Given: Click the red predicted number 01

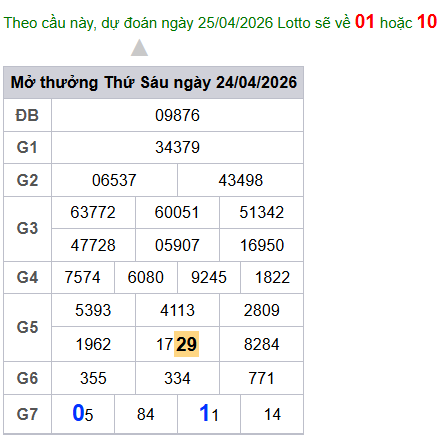Looking at the screenshot, I should tap(365, 22).
